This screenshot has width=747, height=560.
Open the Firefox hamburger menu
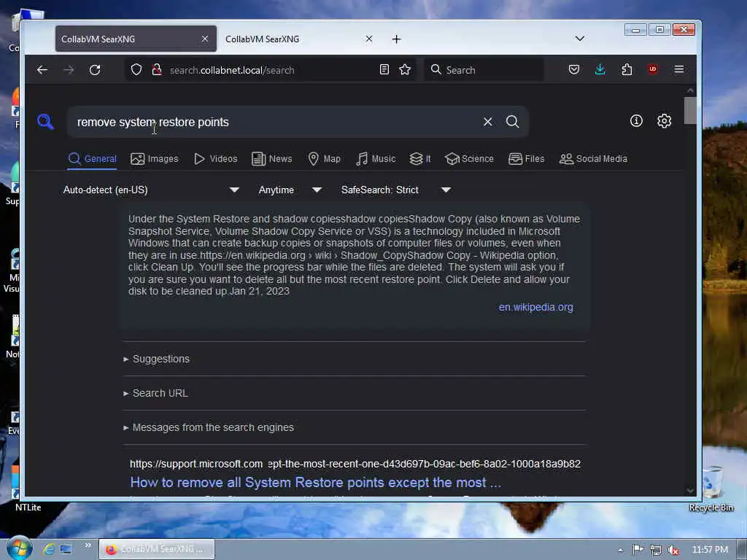pos(679,69)
